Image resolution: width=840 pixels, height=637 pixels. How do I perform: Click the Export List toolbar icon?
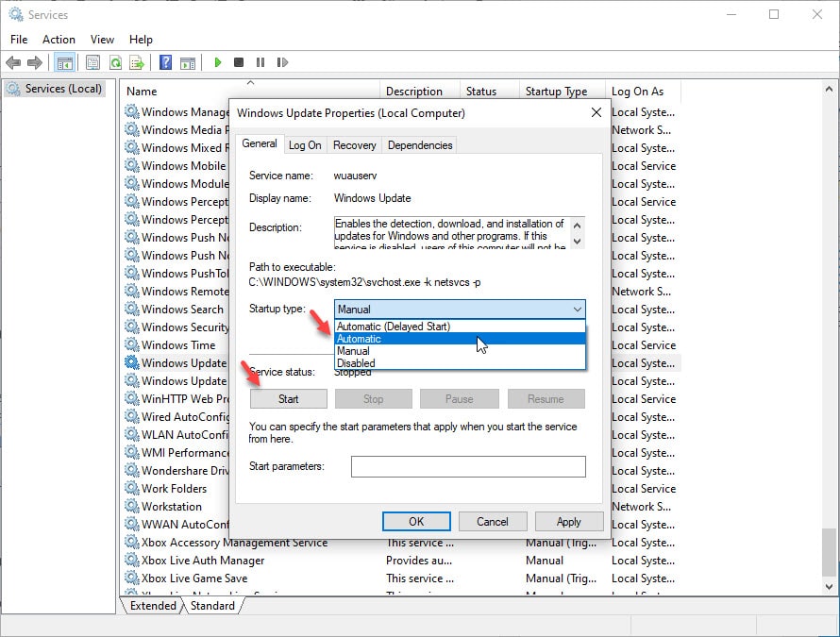coord(137,62)
